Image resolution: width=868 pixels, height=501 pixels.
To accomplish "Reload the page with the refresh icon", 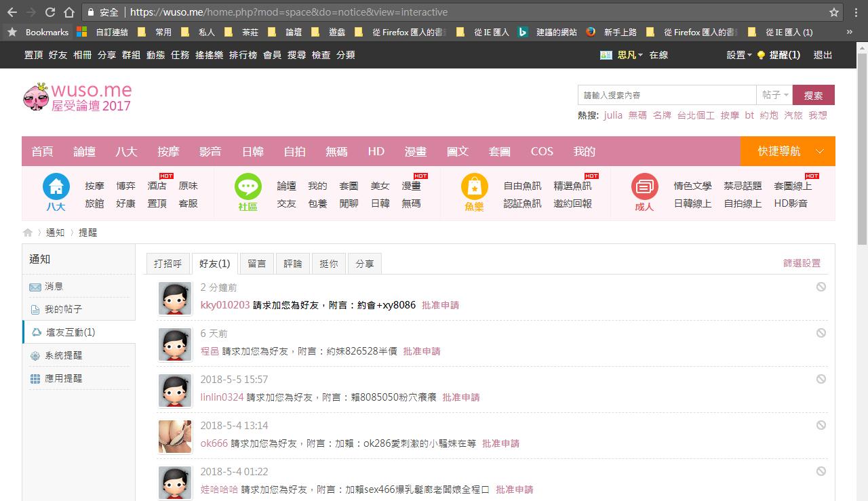I will tap(50, 12).
